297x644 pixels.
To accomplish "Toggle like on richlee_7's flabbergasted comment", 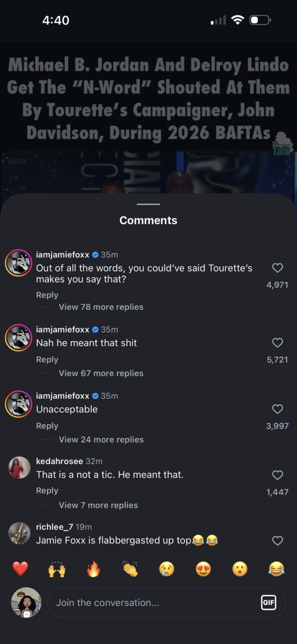I will pos(278,540).
